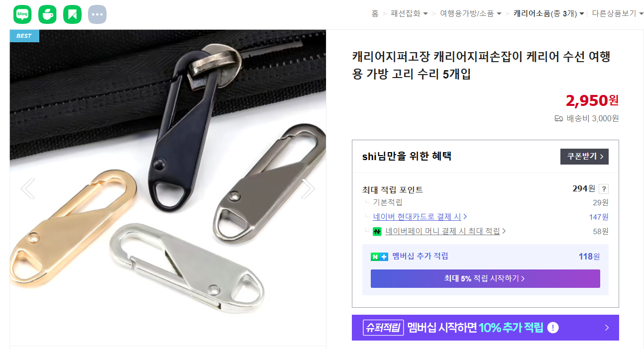
Task: Click 최대 5% 적립 시작하기 button
Action: click(x=485, y=279)
